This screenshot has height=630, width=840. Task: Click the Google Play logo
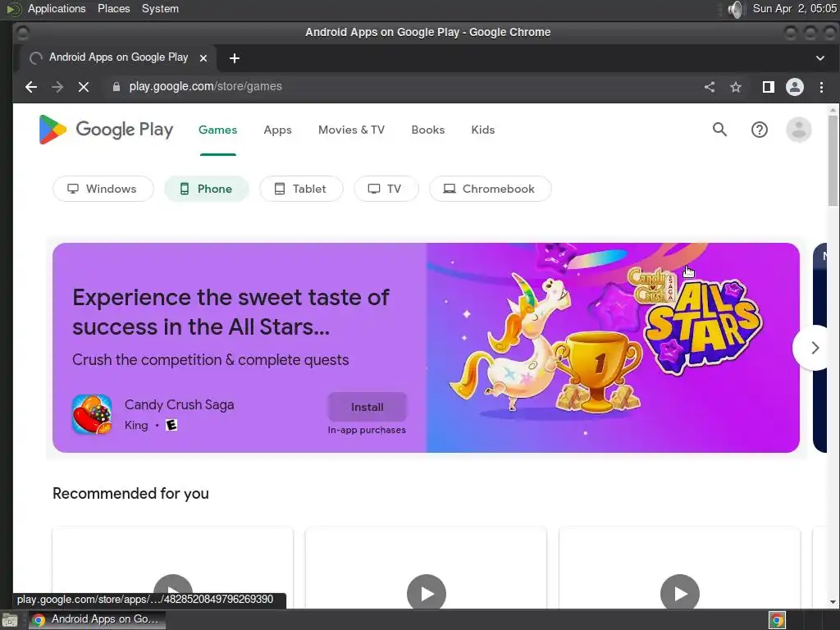106,130
